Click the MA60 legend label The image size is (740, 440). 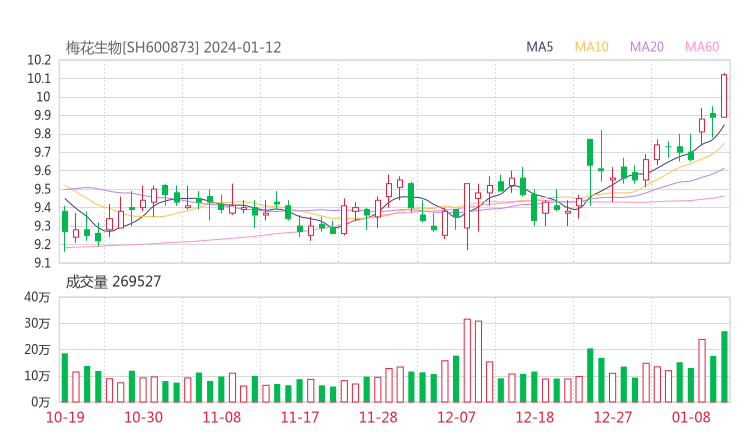click(x=702, y=47)
